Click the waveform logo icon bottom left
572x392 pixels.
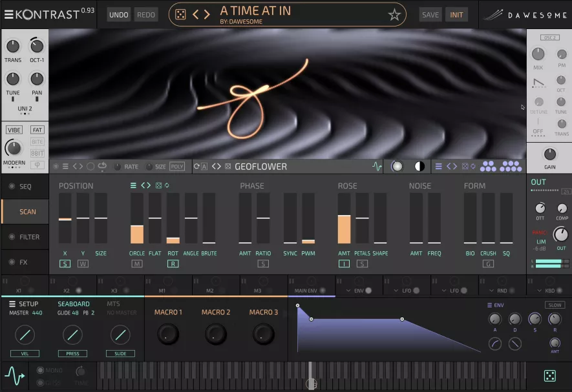[x=14, y=376]
